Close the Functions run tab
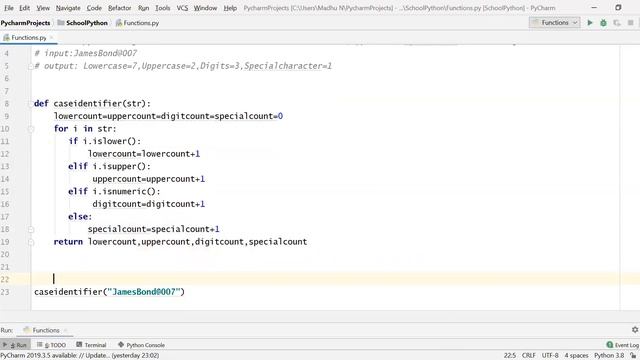 pyautogui.click(x=65, y=330)
